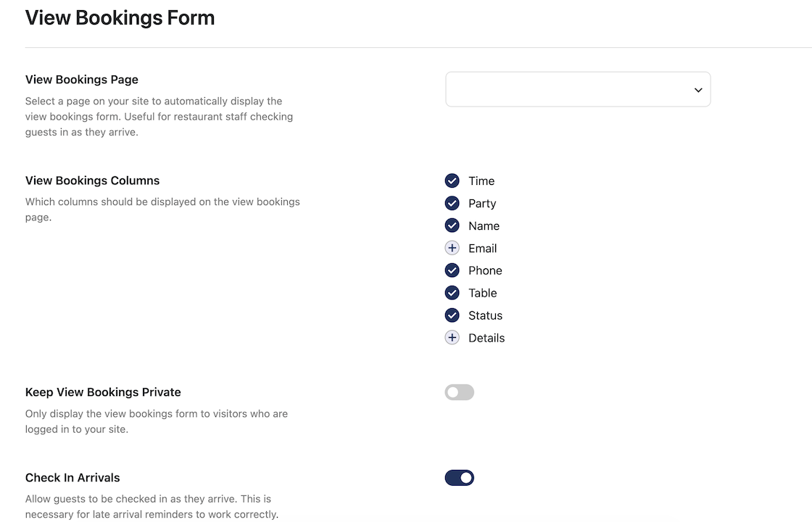Viewport: 812px width, 522px height.
Task: Uncheck the Party column checkmark icon
Action: coord(452,203)
